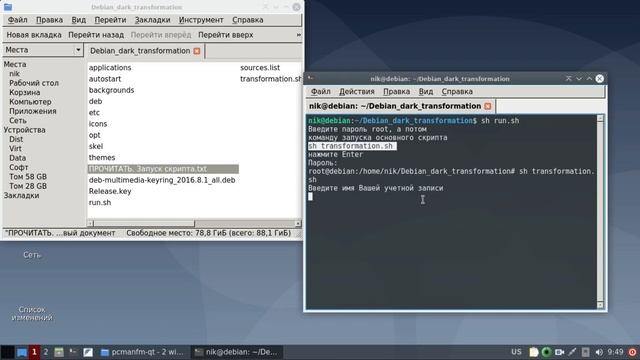Click the network connection tray icon
This screenshot has height=360, width=640.
[572, 352]
